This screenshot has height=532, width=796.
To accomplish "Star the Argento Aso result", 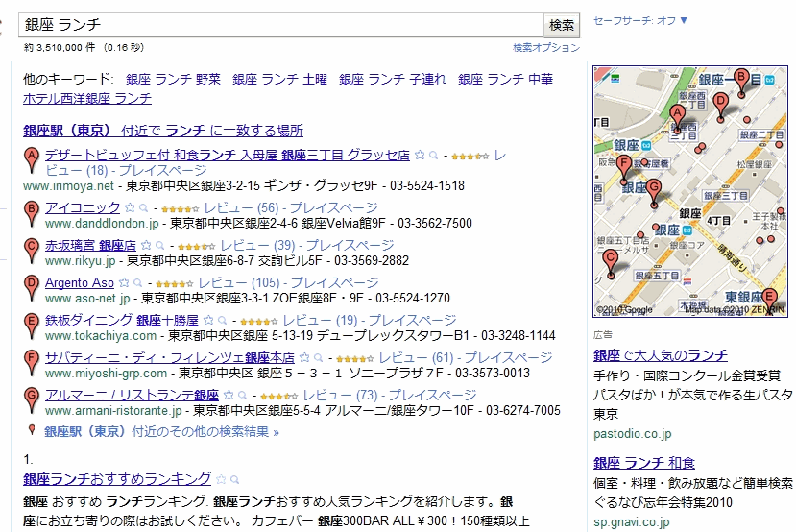I will (x=125, y=283).
